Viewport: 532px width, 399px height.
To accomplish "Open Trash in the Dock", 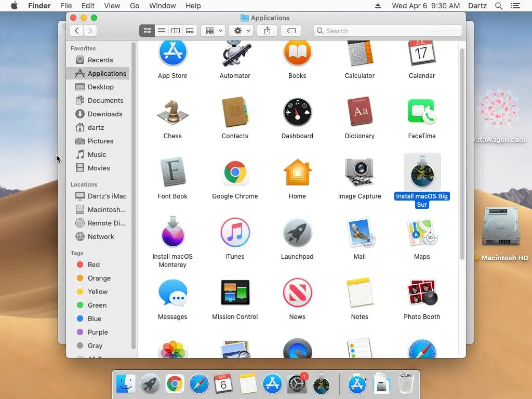I will coord(405,383).
